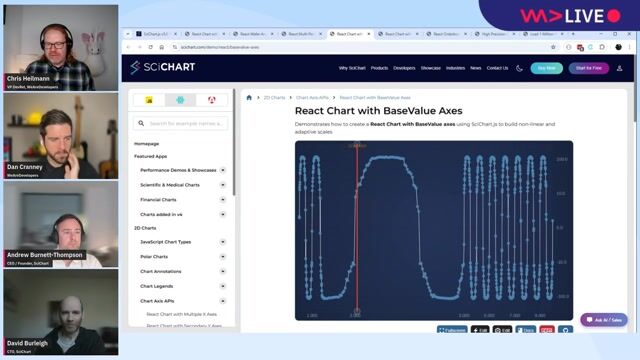The image size is (640, 360).
Task: Open React Chart with Multiple X Axes
Action: click(x=182, y=314)
